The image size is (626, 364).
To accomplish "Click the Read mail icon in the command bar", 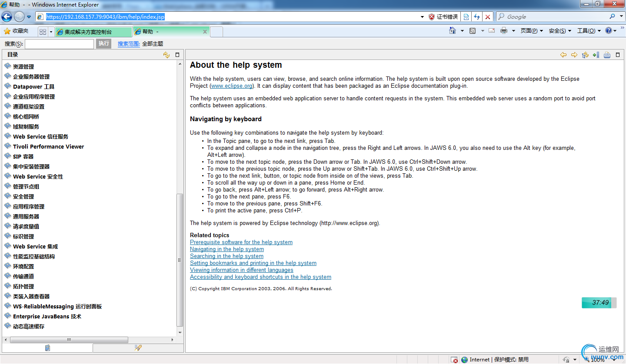I will pos(492,31).
